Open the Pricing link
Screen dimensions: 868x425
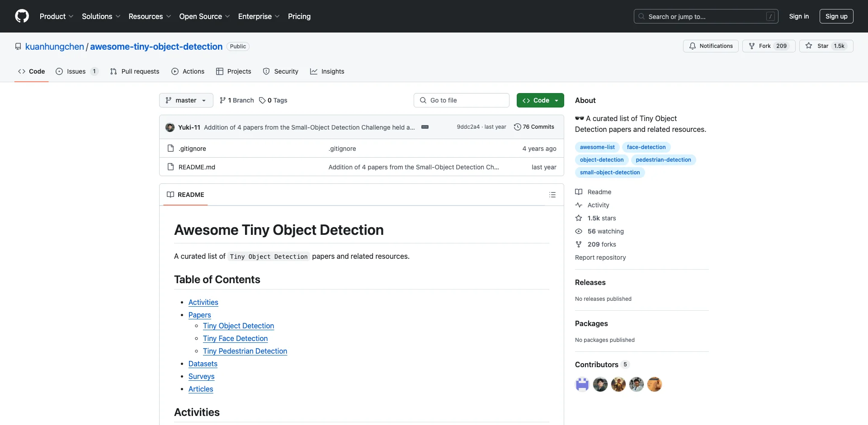tap(299, 16)
